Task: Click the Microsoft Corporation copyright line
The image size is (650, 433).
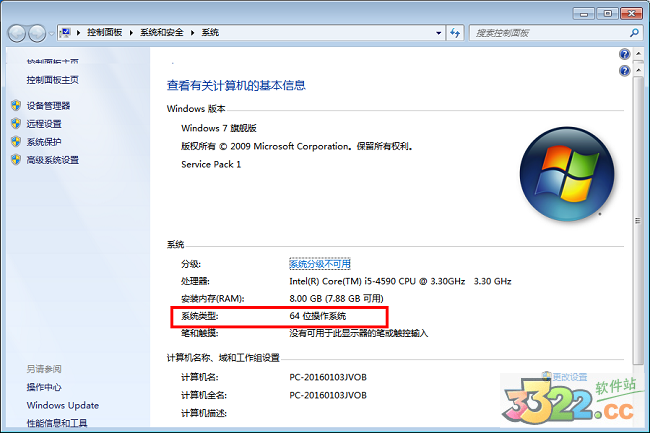Action: click(296, 146)
